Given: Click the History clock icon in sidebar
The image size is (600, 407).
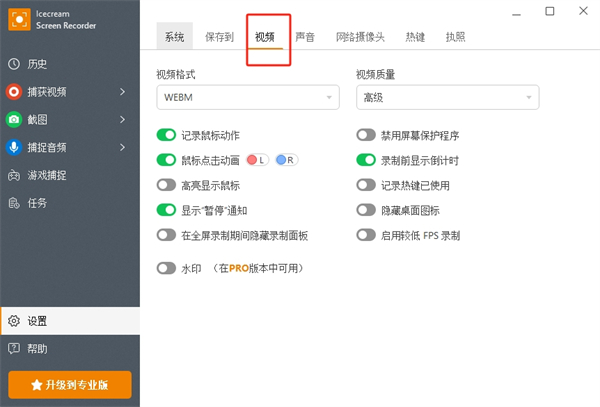Looking at the screenshot, I should coord(14,64).
